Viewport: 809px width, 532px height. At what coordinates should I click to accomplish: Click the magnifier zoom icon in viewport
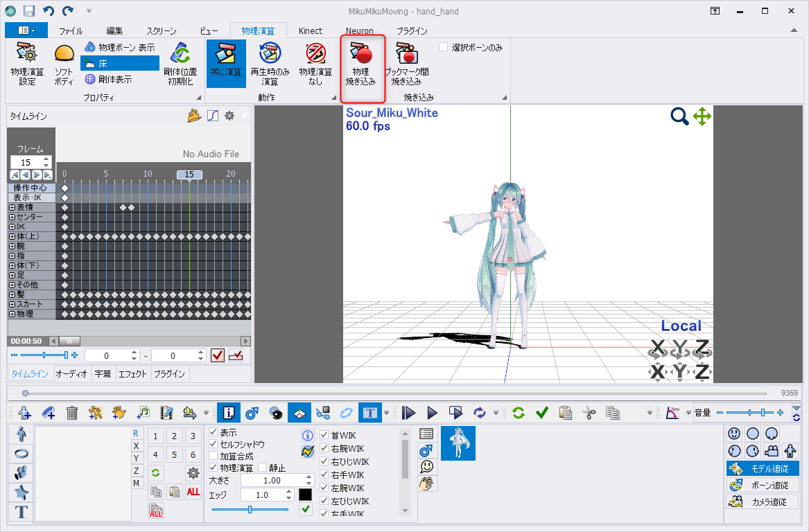coord(679,116)
